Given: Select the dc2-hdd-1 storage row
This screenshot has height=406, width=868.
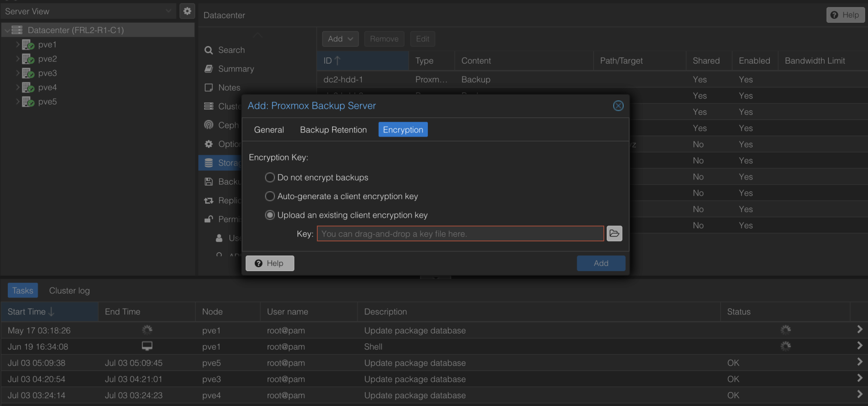Looking at the screenshot, I should 592,80.
